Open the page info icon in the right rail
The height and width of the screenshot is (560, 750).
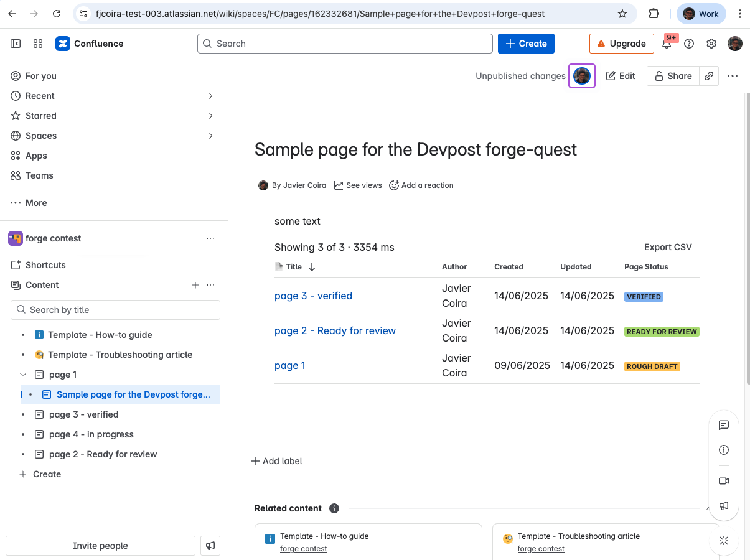pos(724,450)
